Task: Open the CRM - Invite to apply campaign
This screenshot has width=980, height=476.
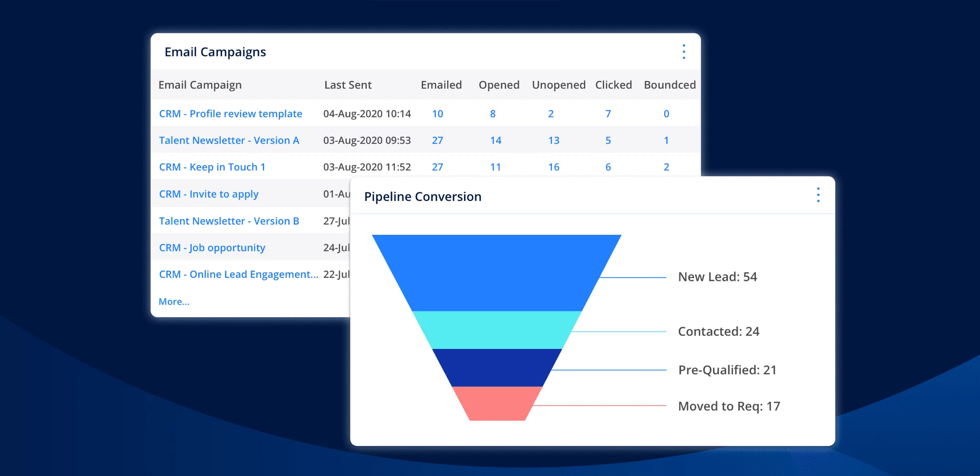Action: [208, 194]
